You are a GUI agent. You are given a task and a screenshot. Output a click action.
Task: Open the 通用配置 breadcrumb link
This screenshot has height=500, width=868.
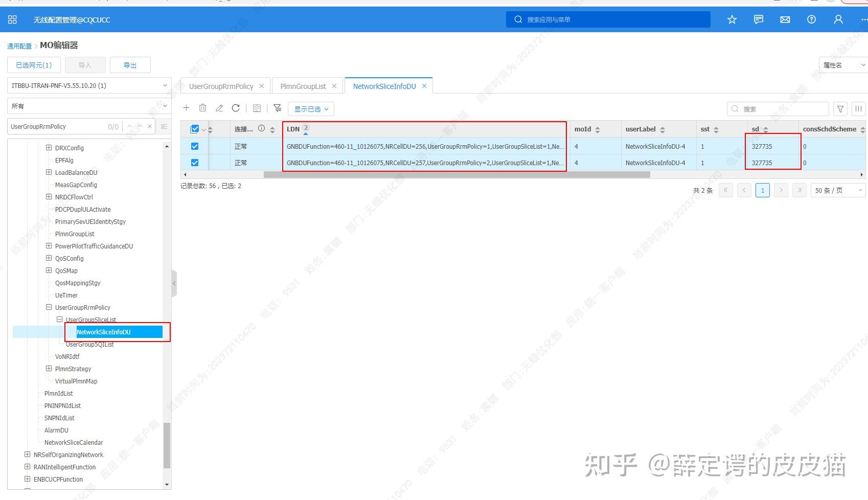[x=19, y=46]
